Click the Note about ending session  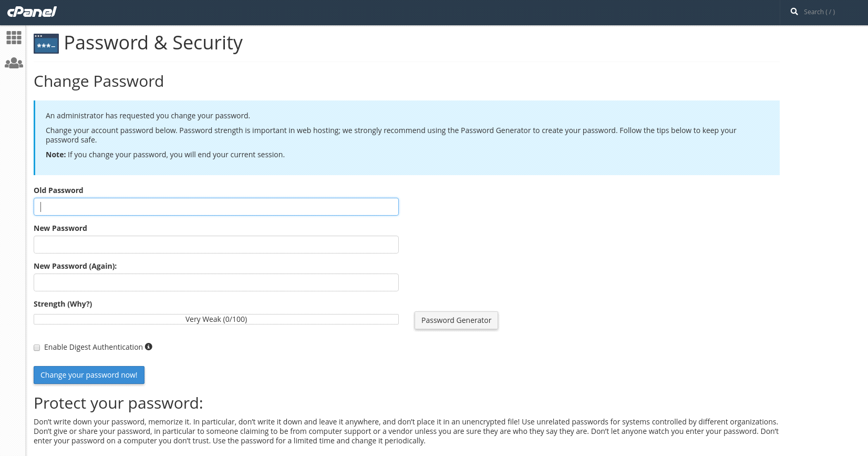click(165, 155)
